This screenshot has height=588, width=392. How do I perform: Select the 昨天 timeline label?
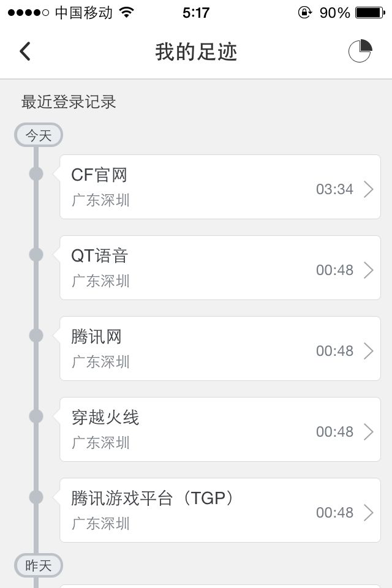[x=38, y=565]
